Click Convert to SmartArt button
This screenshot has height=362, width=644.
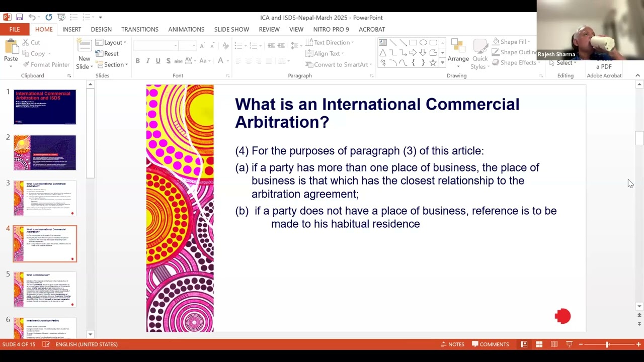(339, 65)
